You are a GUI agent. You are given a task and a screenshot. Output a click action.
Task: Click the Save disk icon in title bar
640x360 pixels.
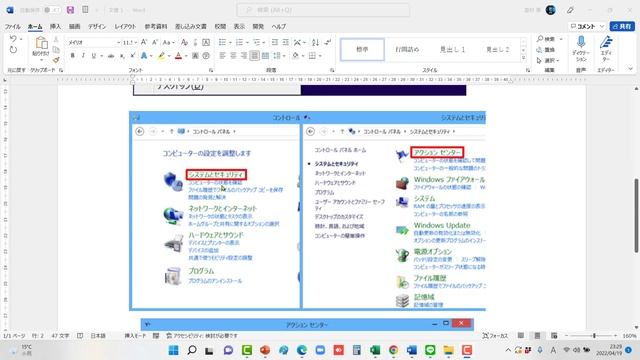[x=70, y=10]
